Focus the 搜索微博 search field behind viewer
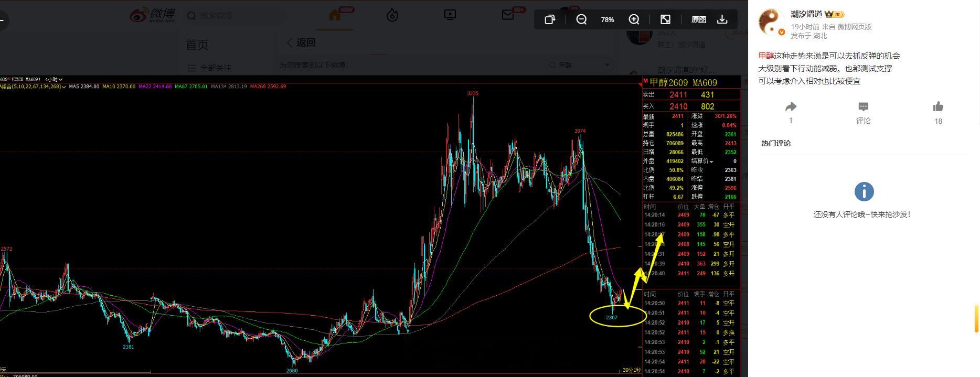Image resolution: width=980 pixels, height=377 pixels. tap(235, 16)
